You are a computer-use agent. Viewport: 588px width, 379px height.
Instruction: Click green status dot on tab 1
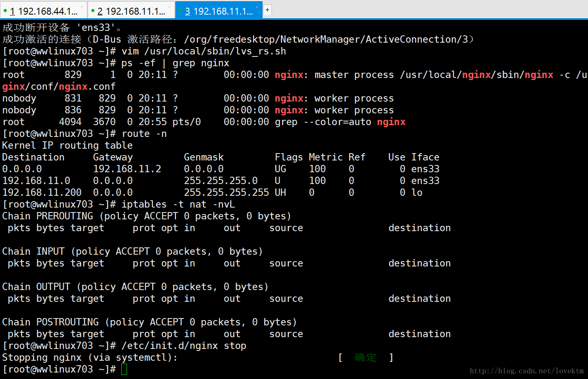click(x=5, y=11)
